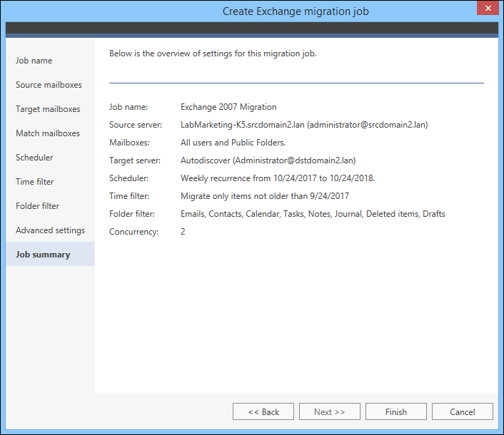Click Finish to create the job
The height and width of the screenshot is (435, 504).
click(x=396, y=411)
